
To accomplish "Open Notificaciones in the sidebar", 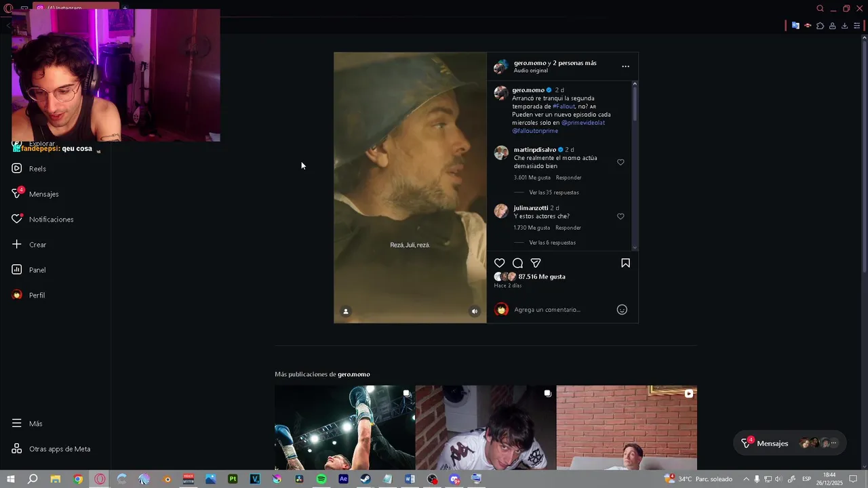I will pos(42,220).
